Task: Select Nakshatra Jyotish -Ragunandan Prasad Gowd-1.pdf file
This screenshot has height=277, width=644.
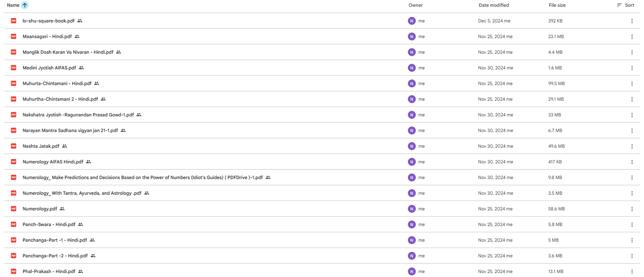Action: pyautogui.click(x=78, y=115)
